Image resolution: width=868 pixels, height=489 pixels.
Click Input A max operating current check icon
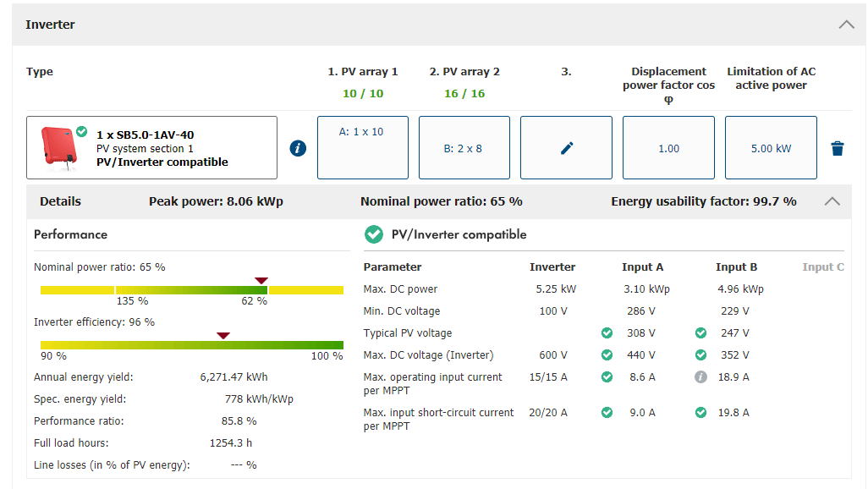coord(607,377)
